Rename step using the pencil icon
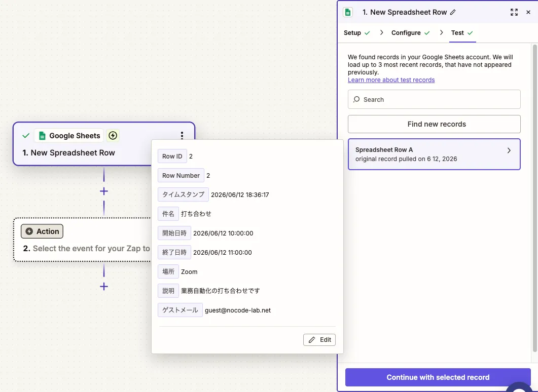The height and width of the screenshot is (392, 538). (x=453, y=12)
